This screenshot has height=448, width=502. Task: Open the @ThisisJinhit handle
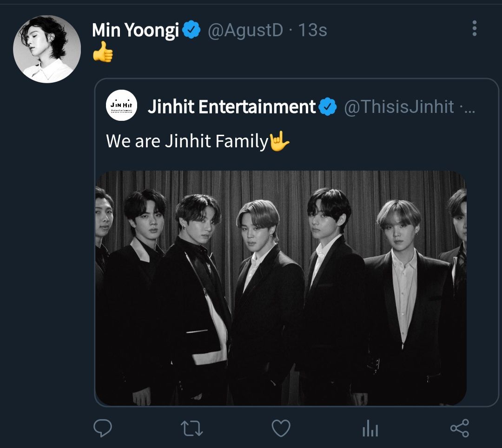(399, 107)
